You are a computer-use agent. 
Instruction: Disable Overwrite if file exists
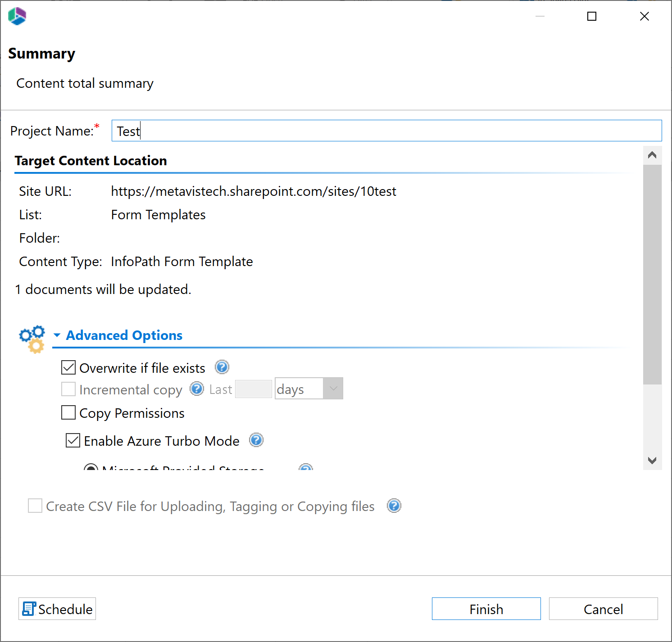68,367
